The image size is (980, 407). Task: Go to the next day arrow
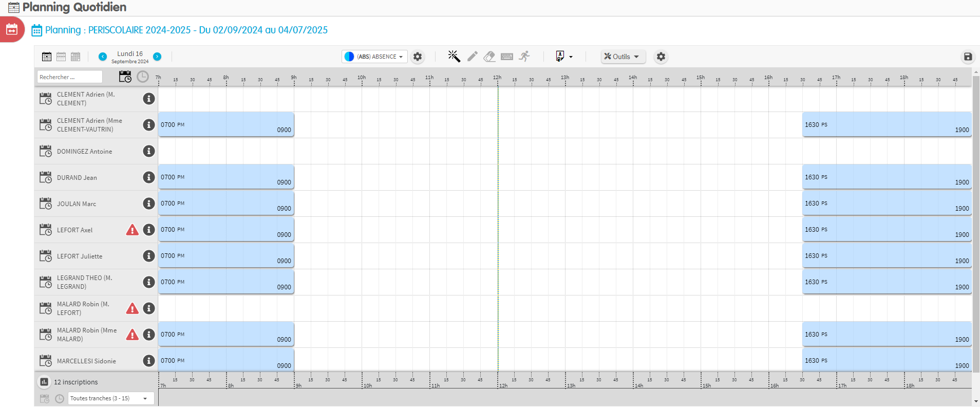[x=157, y=57]
